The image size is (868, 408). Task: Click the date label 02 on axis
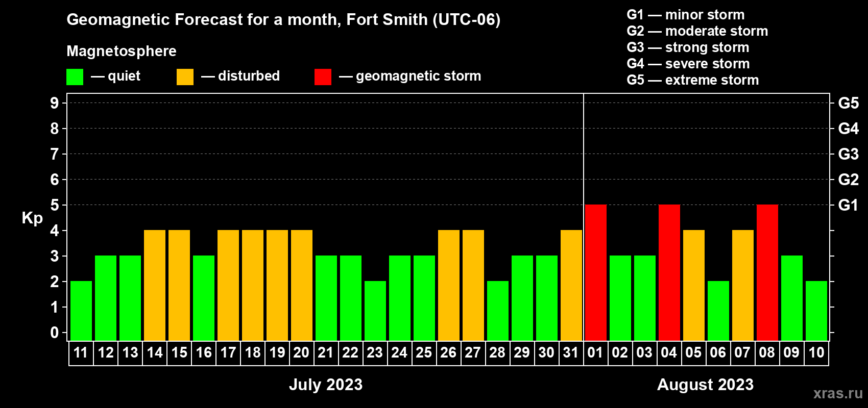pos(620,353)
